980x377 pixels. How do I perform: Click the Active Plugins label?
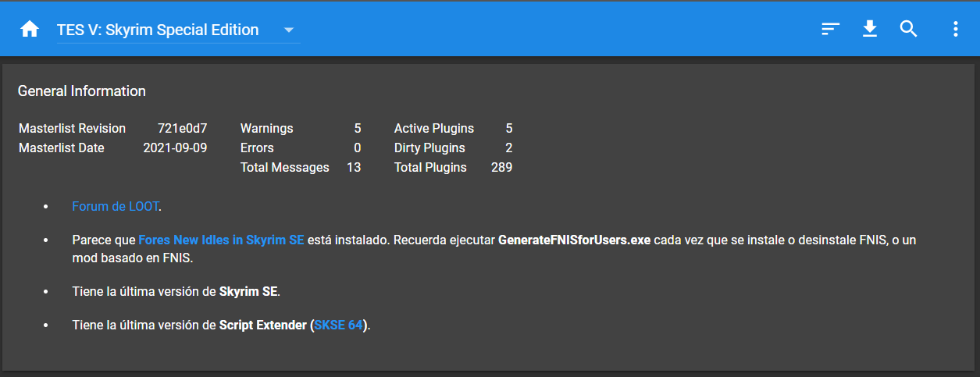tap(434, 128)
